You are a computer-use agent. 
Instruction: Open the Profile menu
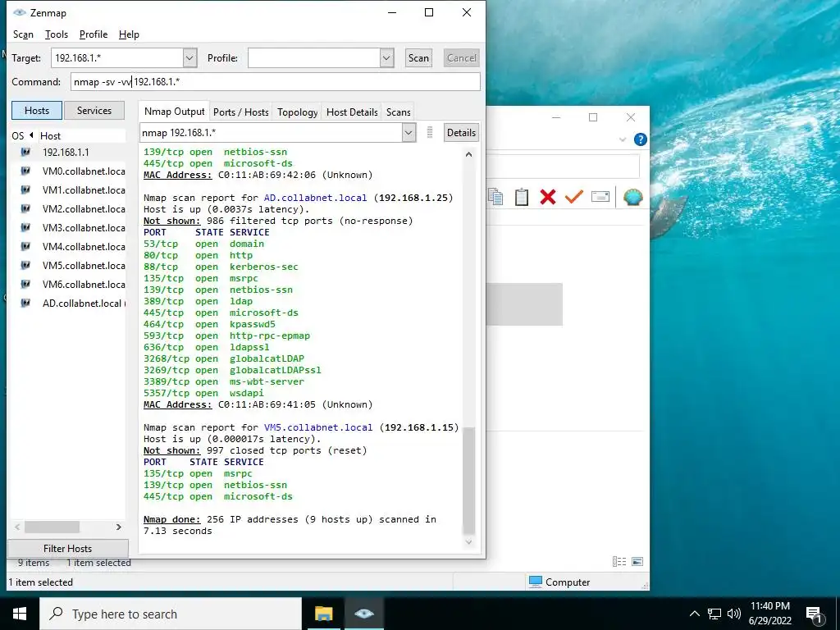pos(94,34)
